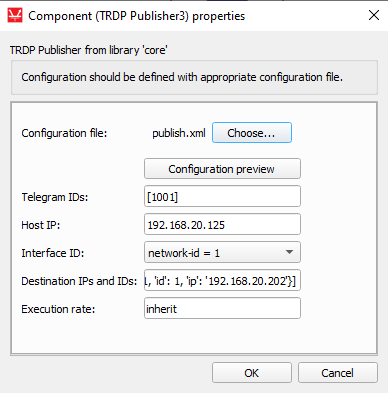Select the network-id = 1 combo box
The image size is (388, 393).
pyautogui.click(x=222, y=252)
